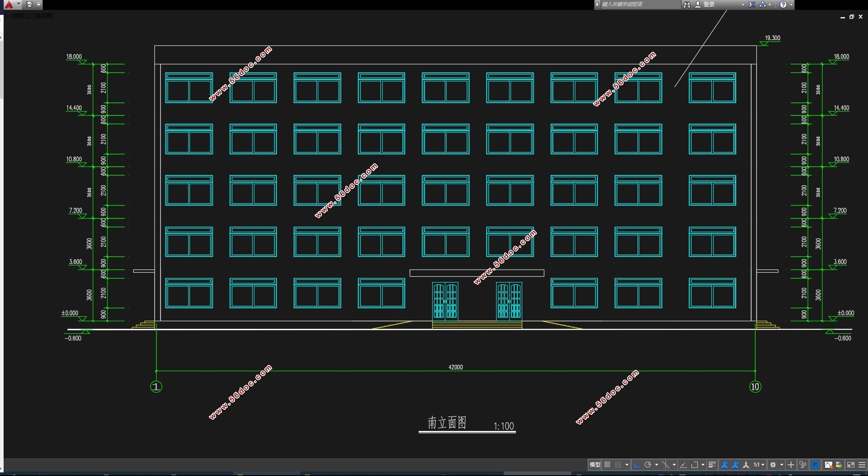Image resolution: width=868 pixels, height=476 pixels.
Task: Click the binoculars search icon
Action: point(687,4)
